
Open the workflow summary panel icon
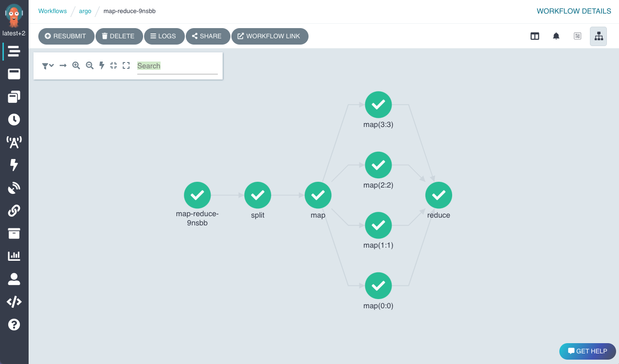[577, 36]
